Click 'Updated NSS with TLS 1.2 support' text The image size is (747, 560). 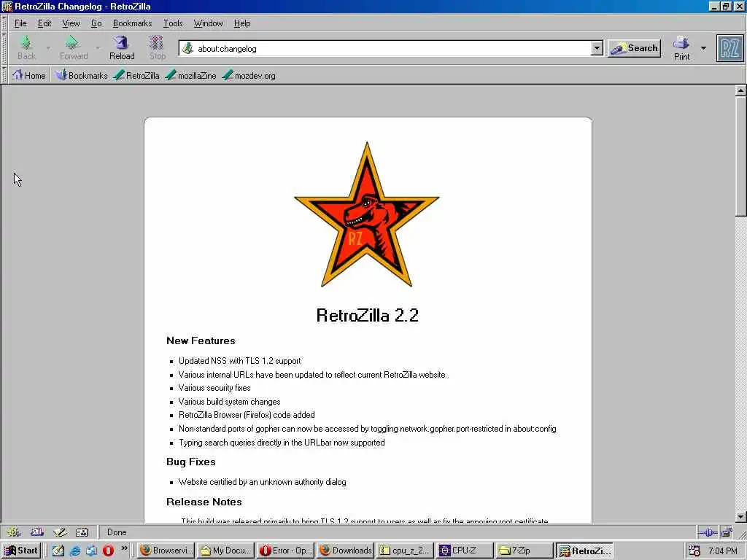click(x=239, y=361)
